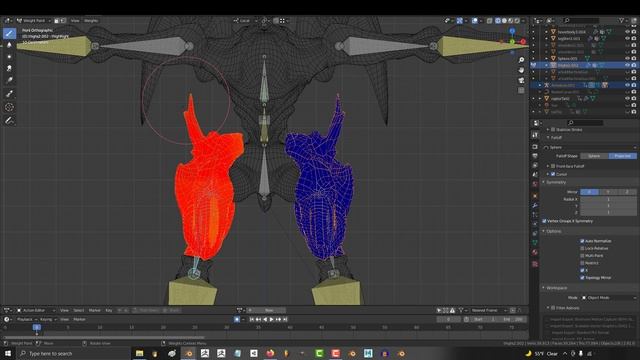Toggle the Restrict checkbox

[582, 263]
